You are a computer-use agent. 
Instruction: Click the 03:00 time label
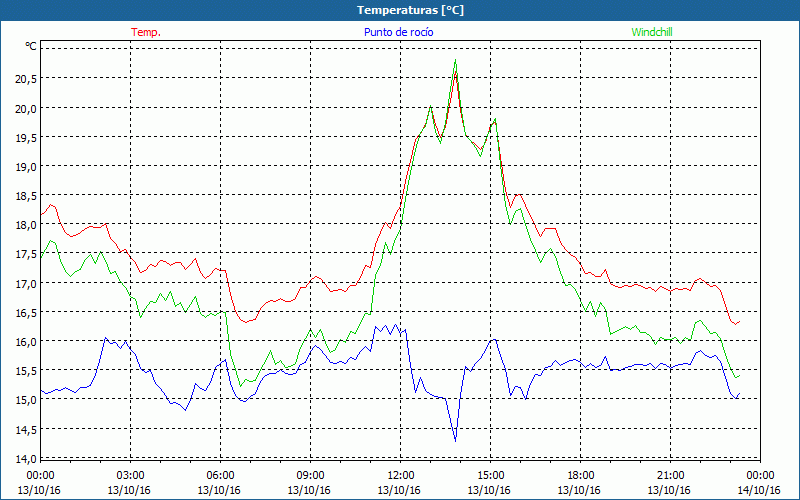131,476
